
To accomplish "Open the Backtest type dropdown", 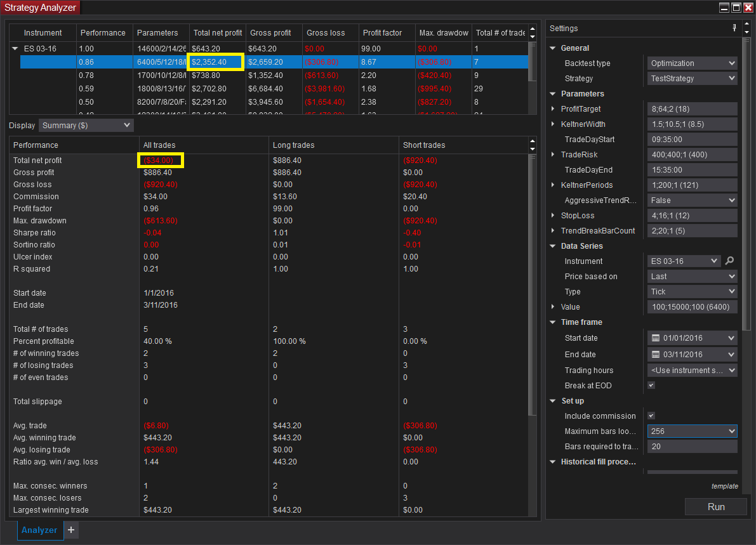I will [692, 63].
